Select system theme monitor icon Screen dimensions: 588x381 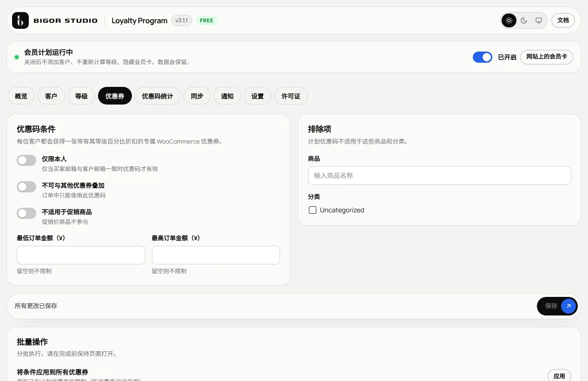coord(539,20)
